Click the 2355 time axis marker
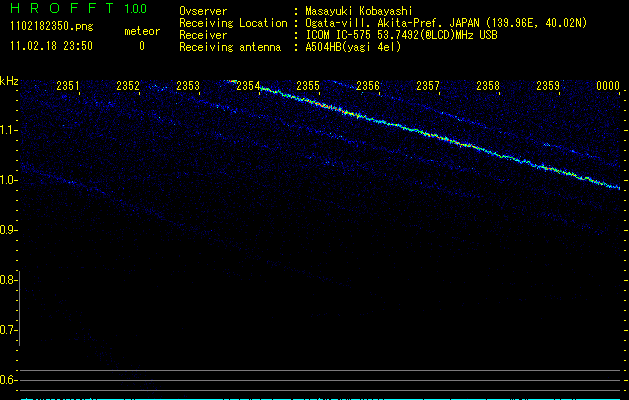 308,86
